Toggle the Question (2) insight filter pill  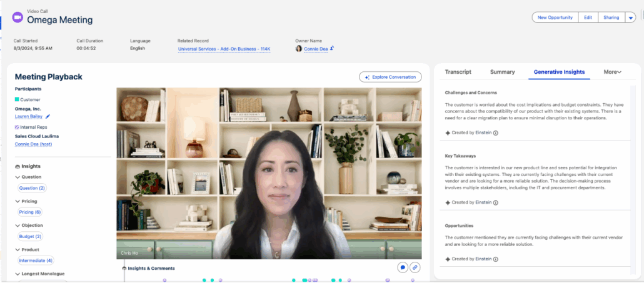32,188
